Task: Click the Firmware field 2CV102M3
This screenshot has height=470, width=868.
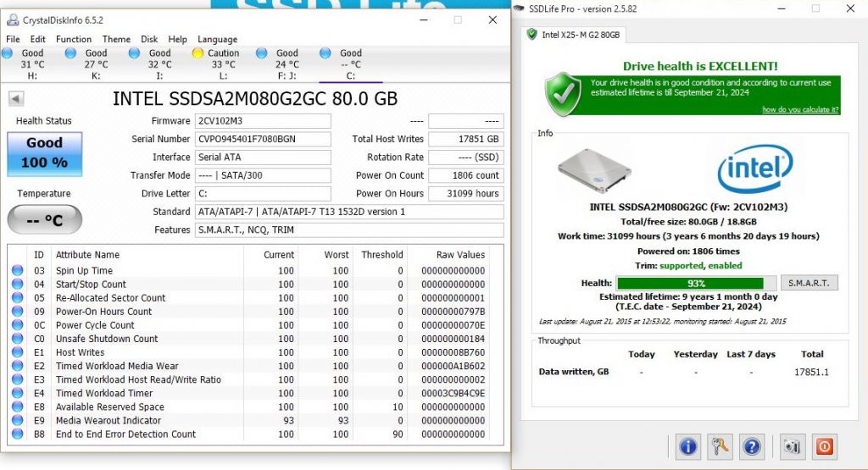Action: tap(263, 121)
